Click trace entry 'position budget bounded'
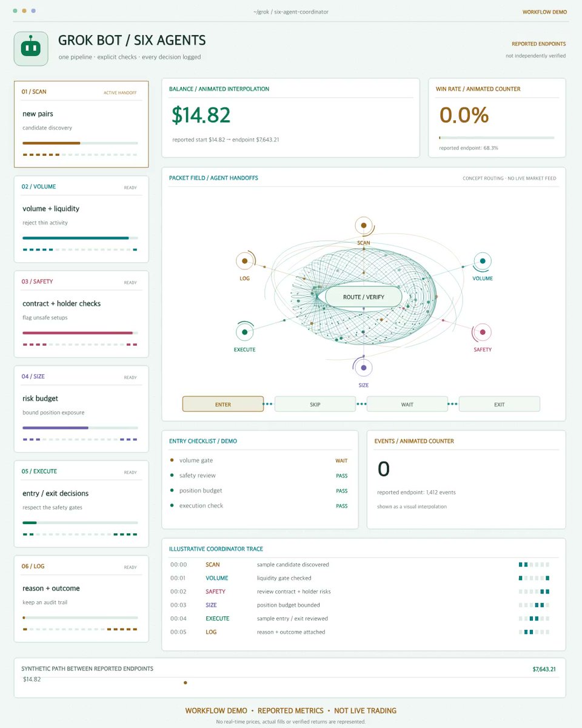Screen dimensions: 582x728 289,605
